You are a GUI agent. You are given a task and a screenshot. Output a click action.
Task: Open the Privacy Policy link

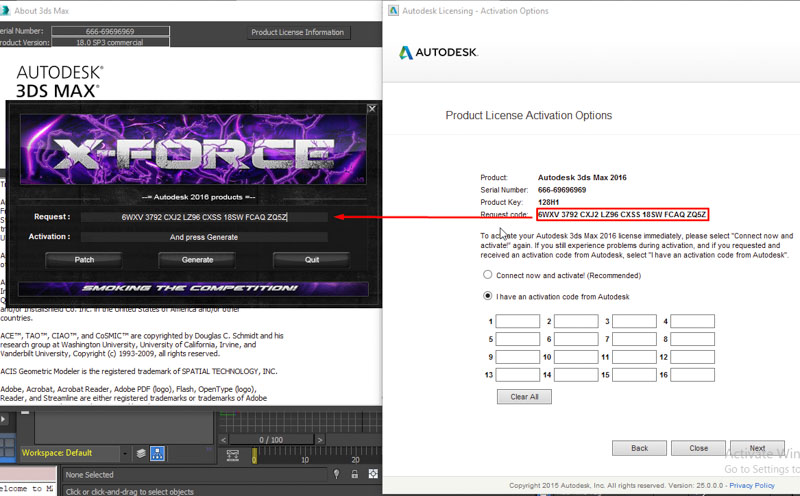point(750,485)
